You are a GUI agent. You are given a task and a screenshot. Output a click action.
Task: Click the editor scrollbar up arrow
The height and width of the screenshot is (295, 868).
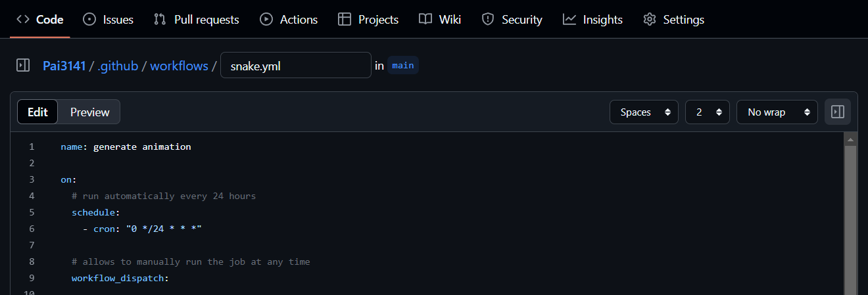click(850, 140)
